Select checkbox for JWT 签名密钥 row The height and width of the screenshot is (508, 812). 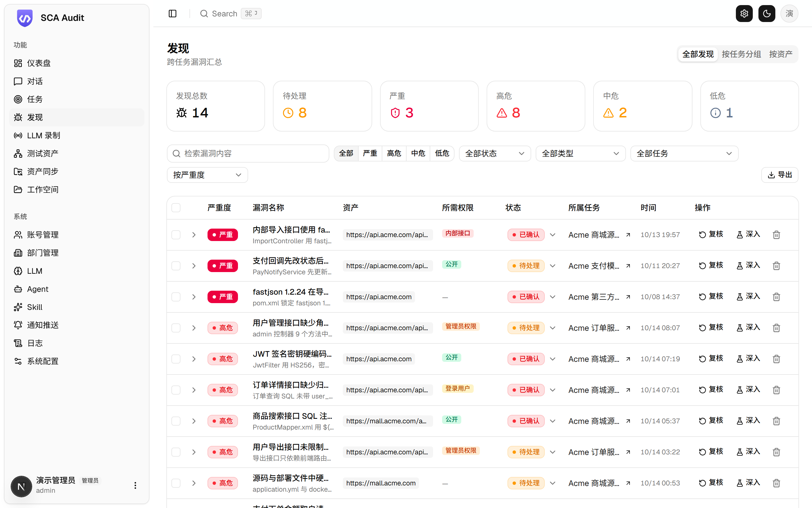(176, 359)
